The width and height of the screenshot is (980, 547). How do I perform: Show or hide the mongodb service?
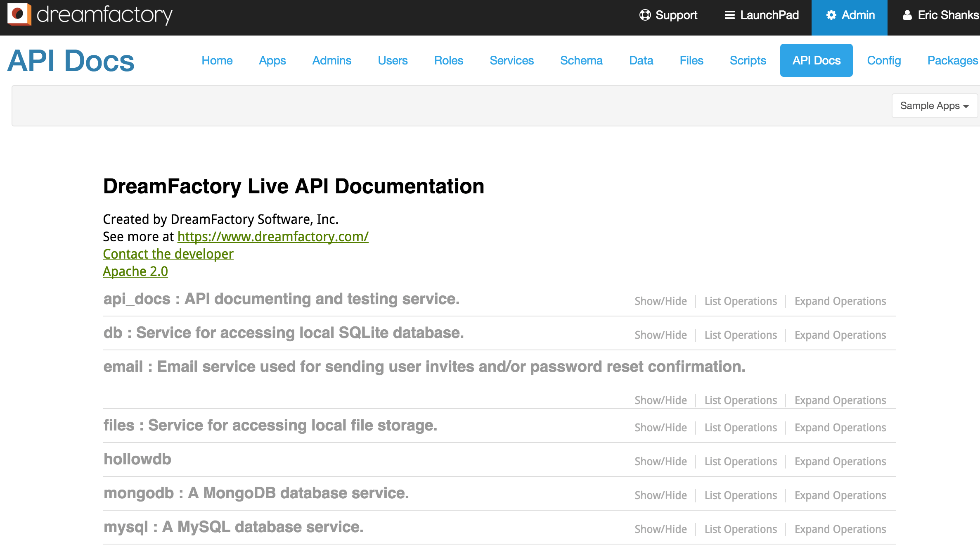(660, 495)
